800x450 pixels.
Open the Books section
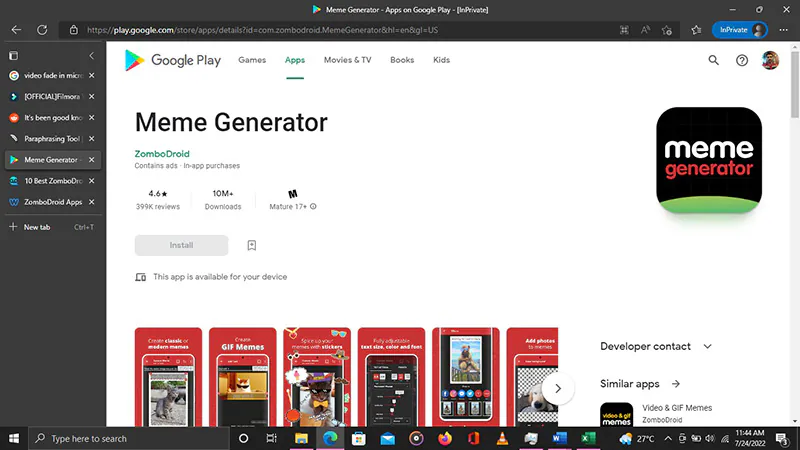402,60
